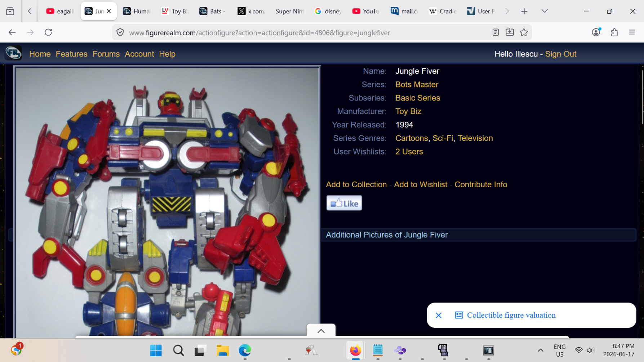The width and height of the screenshot is (644, 362).
Task: Expand the list all tabs dropdown
Action: (x=545, y=11)
